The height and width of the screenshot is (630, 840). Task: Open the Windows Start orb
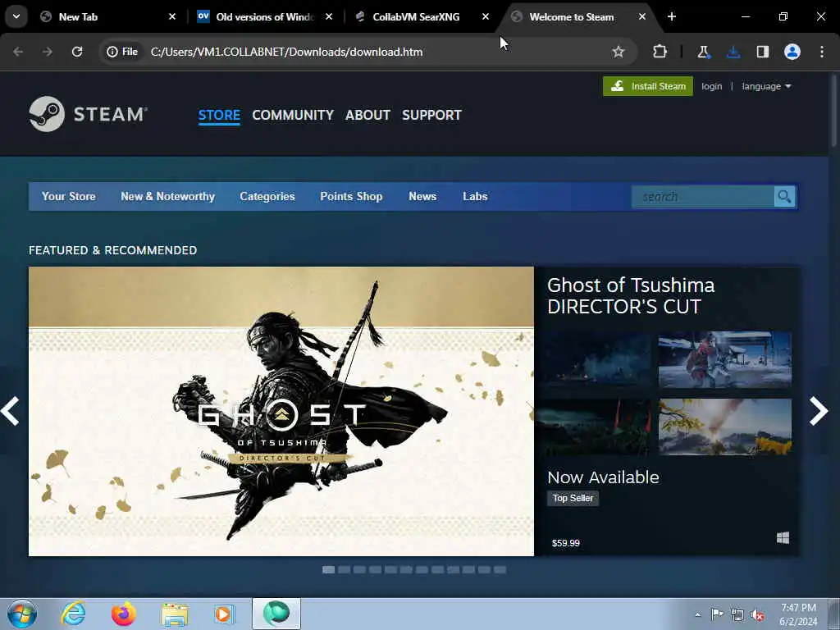tap(22, 614)
